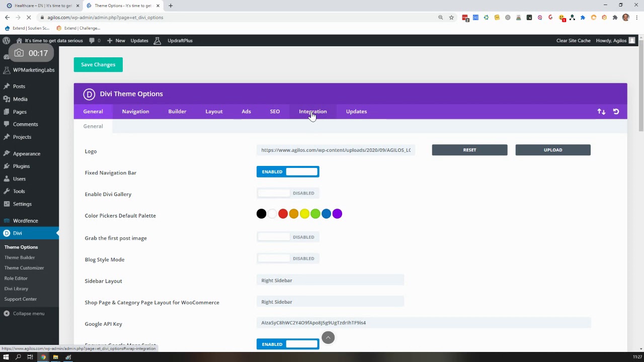Click the logo RESET button
This screenshot has height=362, width=644.
469,150
